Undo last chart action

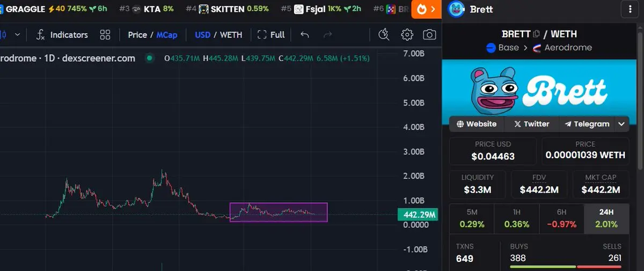click(x=305, y=35)
